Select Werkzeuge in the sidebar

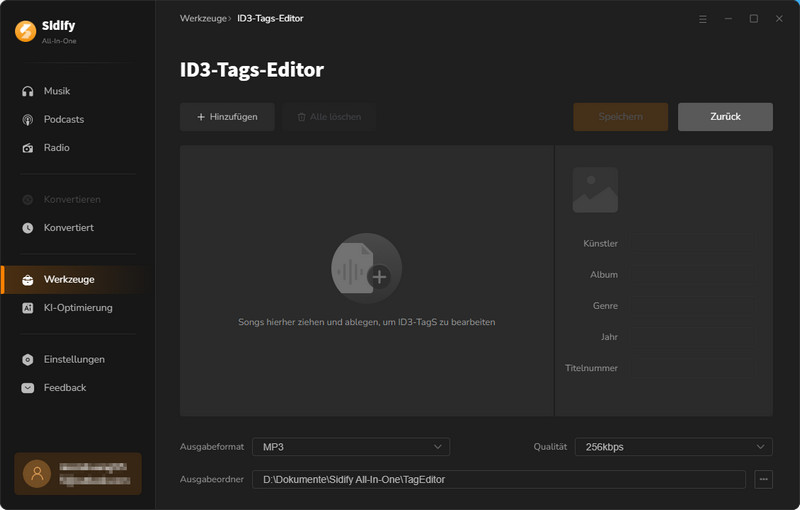click(78, 279)
